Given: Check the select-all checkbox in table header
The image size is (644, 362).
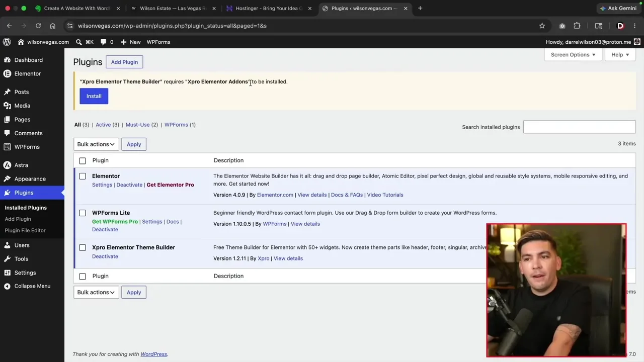Looking at the screenshot, I should 83,161.
